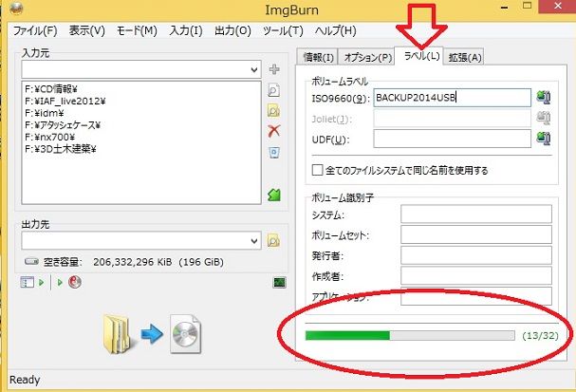Click the green arrow above folder icon
The height and width of the screenshot is (392, 576).
[274, 195]
